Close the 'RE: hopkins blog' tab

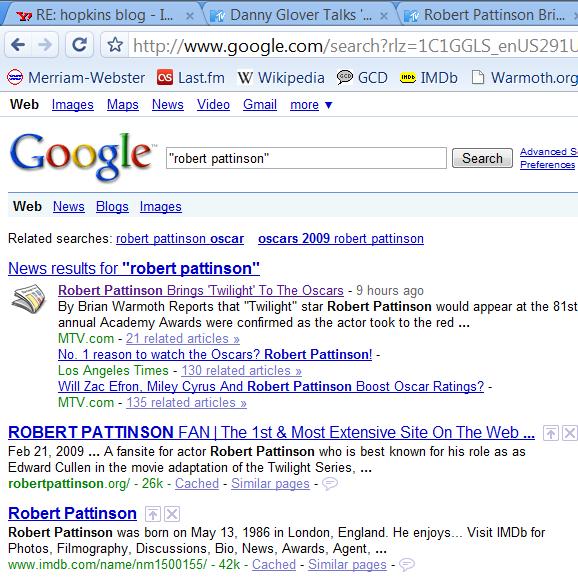coord(190,16)
